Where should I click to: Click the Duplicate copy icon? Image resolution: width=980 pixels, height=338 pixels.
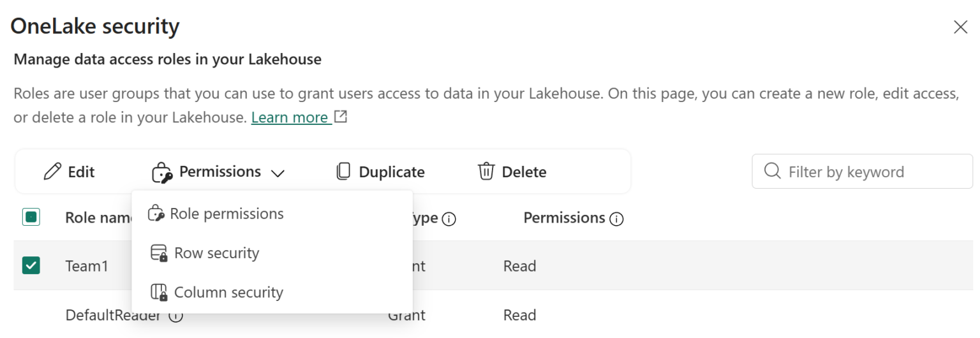(344, 172)
